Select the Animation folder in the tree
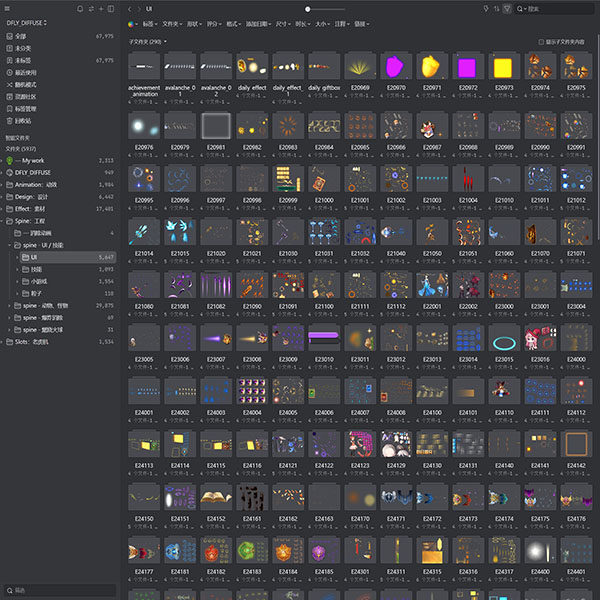The image size is (600, 600). [x=60, y=185]
